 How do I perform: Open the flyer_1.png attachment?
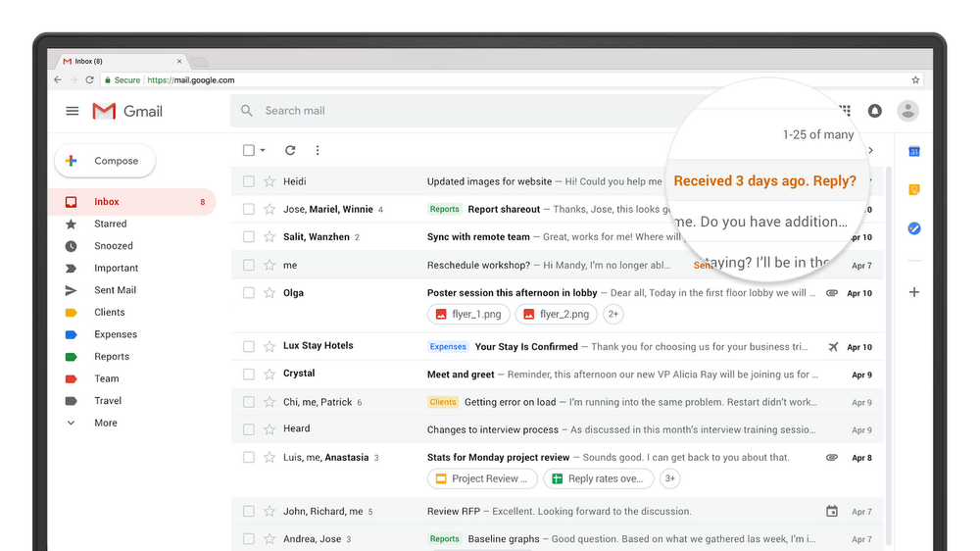tap(467, 314)
